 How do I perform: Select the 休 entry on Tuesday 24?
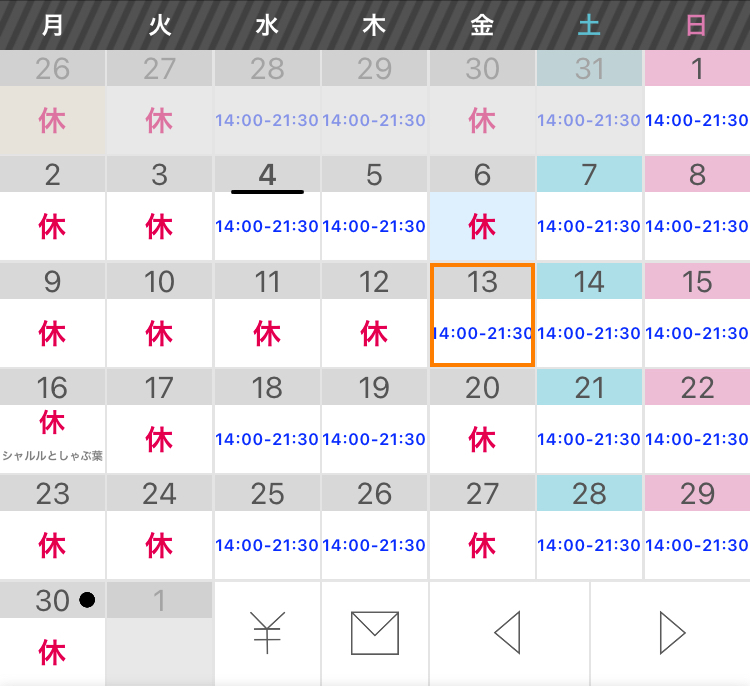point(159,545)
